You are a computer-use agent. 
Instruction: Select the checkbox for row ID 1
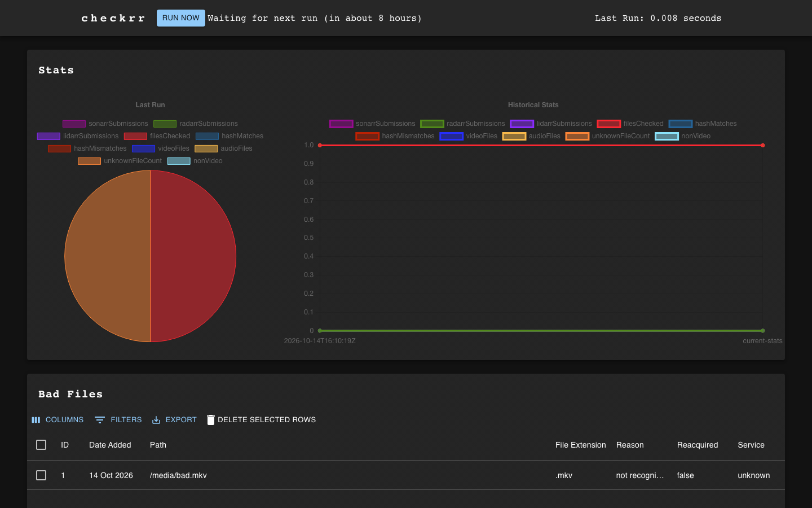pyautogui.click(x=41, y=475)
